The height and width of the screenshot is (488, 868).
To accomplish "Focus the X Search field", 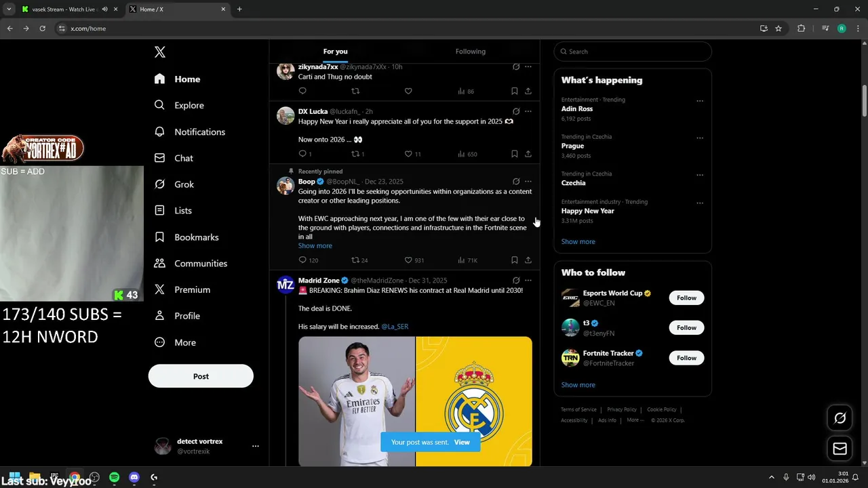I will click(633, 52).
